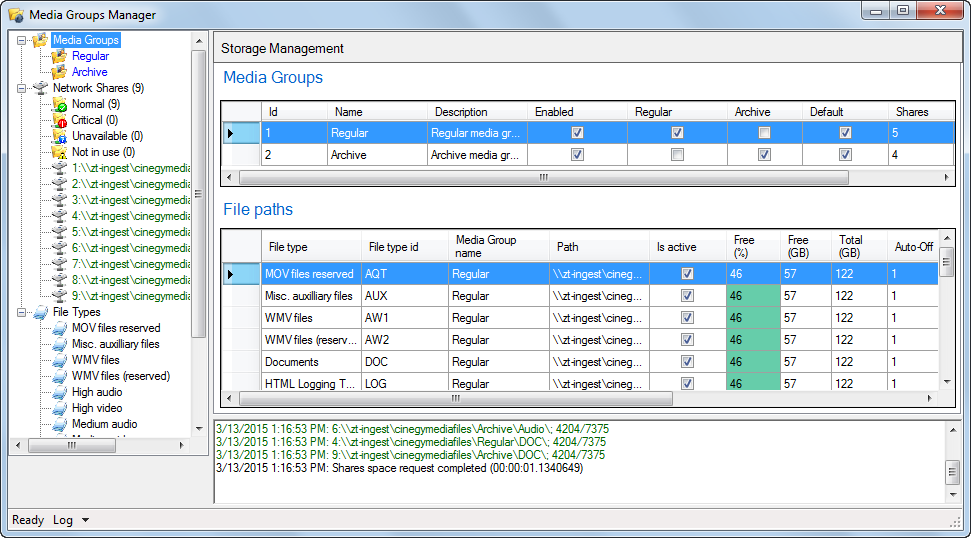Select share 6:\\zt-ingest in the tree
971x538 pixels.
[131, 248]
